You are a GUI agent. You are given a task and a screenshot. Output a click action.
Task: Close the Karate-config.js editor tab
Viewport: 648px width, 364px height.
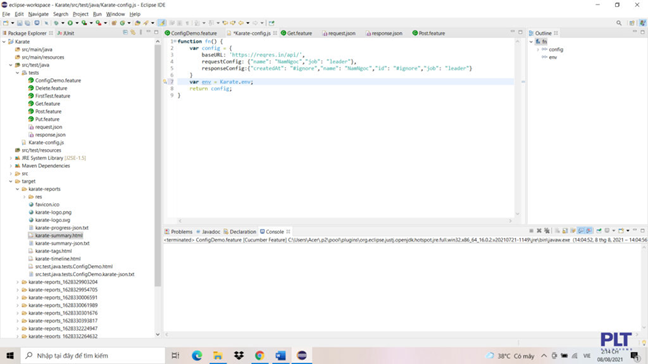(x=275, y=33)
